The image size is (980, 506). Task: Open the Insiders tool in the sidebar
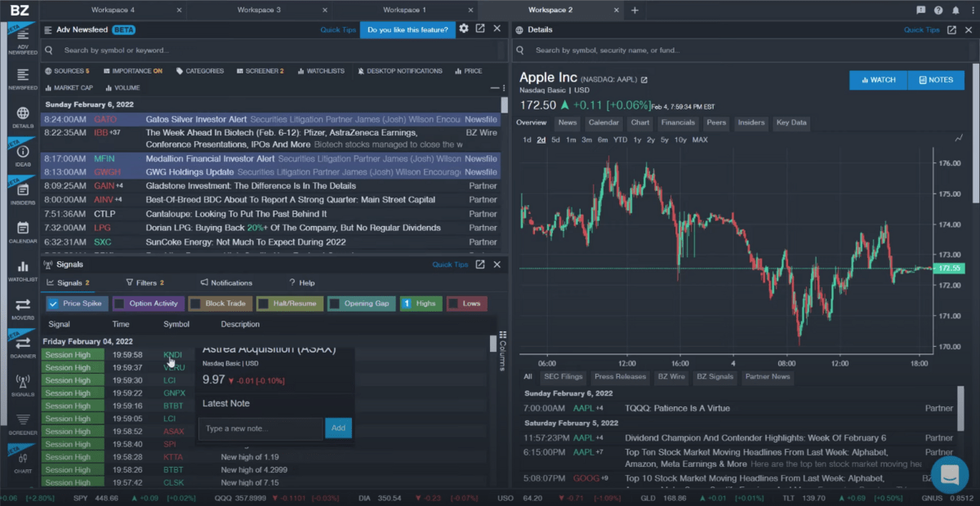tap(23, 193)
